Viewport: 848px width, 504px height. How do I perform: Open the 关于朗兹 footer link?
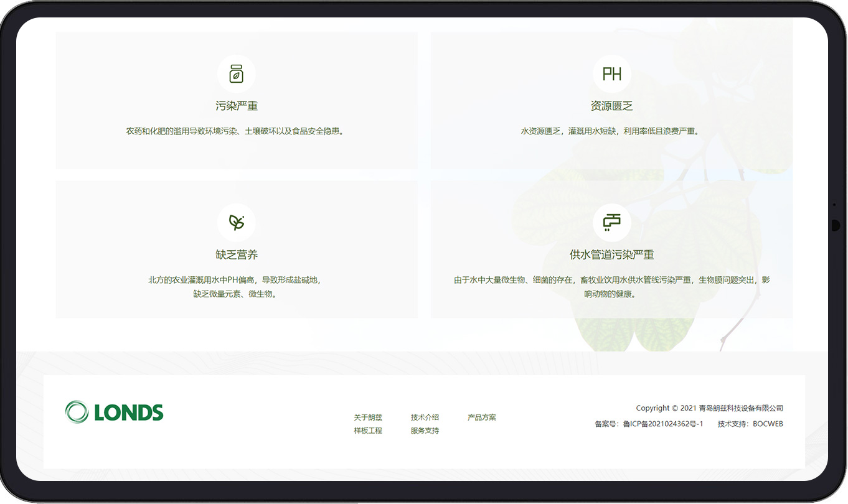(x=368, y=418)
